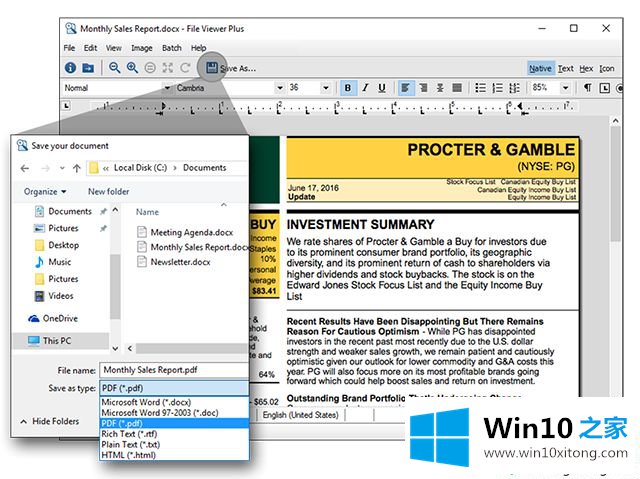Center align the text
Screen dimensions: 640x479
pyautogui.click(x=440, y=88)
